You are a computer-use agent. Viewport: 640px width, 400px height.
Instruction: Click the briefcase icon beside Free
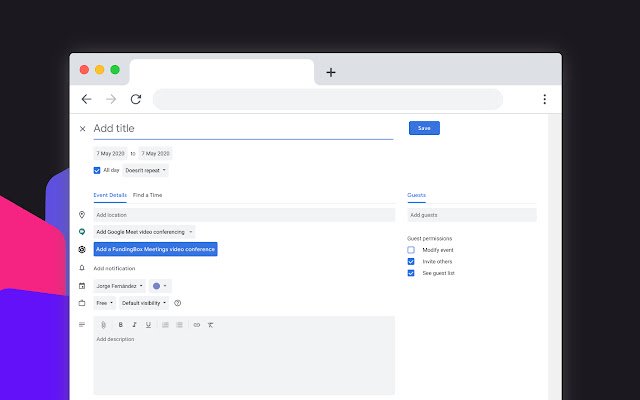pos(82,303)
